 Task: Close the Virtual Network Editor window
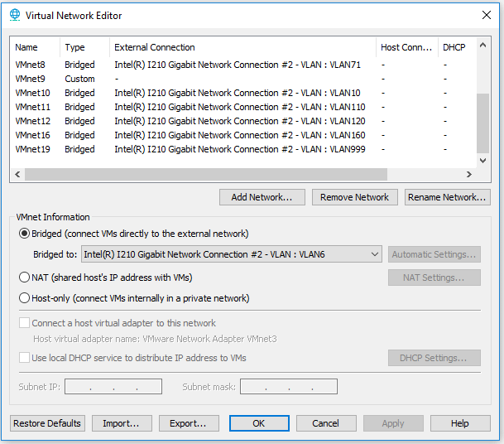(487, 15)
